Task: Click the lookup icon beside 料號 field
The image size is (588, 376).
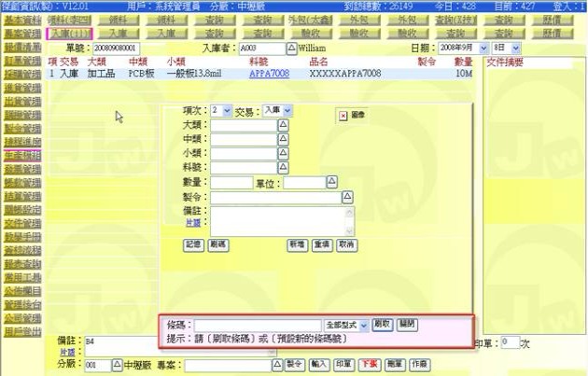Action: tap(284, 167)
